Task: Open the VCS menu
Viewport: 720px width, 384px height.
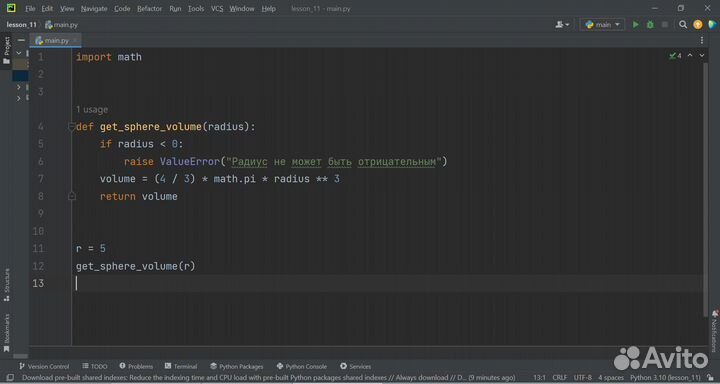Action: [x=217, y=8]
